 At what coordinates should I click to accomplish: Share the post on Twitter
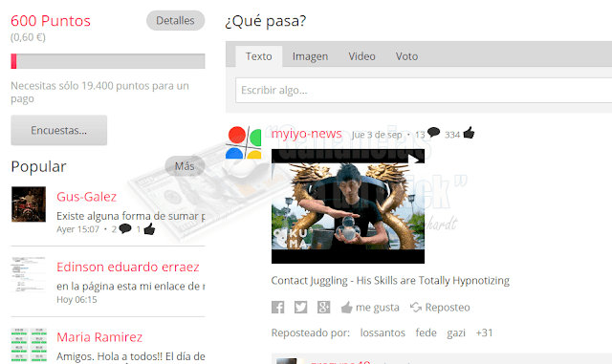(x=300, y=308)
